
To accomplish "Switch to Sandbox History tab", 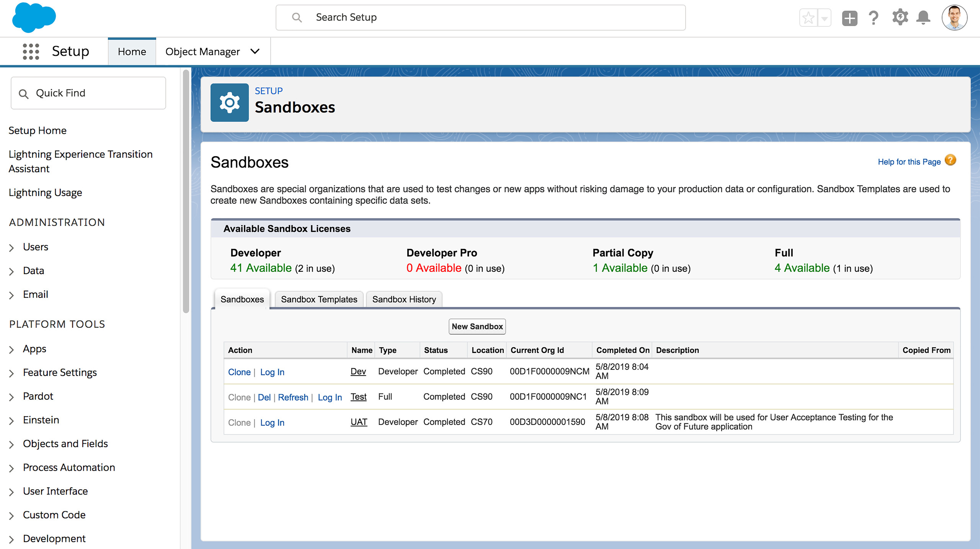I will point(404,299).
